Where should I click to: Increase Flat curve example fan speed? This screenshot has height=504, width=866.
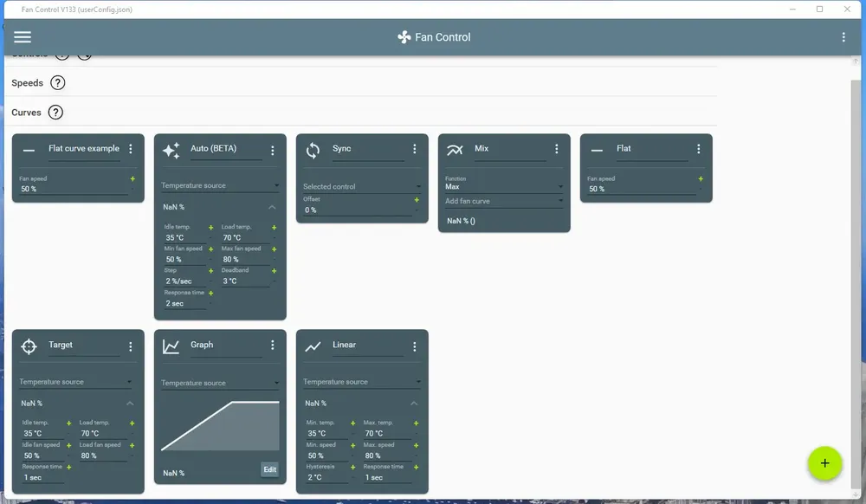coord(132,179)
